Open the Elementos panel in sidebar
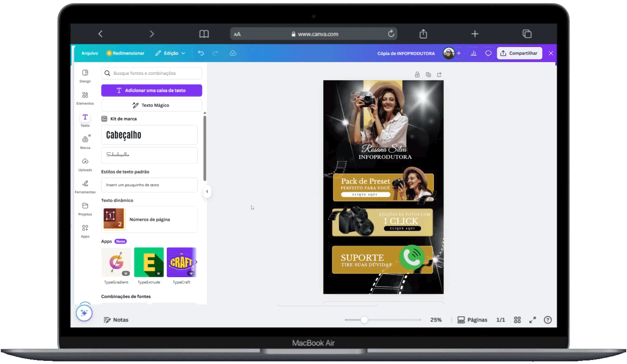This screenshot has width=627, height=364. (x=85, y=98)
